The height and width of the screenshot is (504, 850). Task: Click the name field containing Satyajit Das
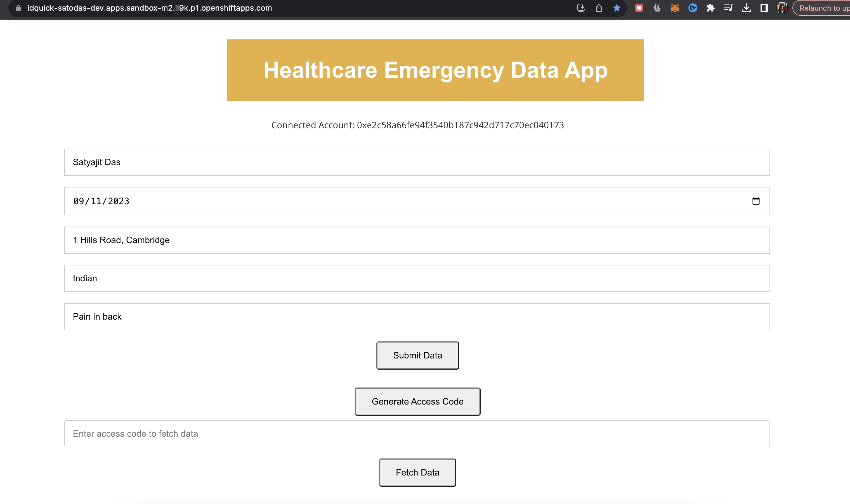point(417,162)
